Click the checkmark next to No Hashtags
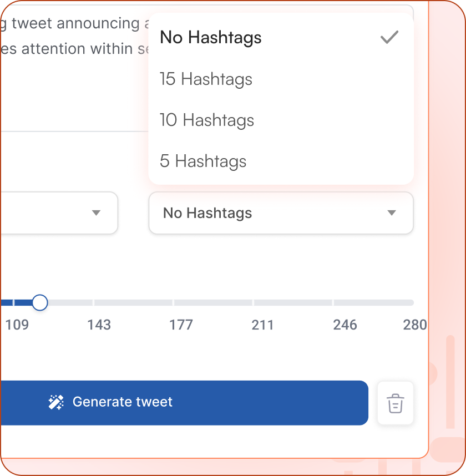Viewport: 466px width, 476px height. pyautogui.click(x=390, y=37)
